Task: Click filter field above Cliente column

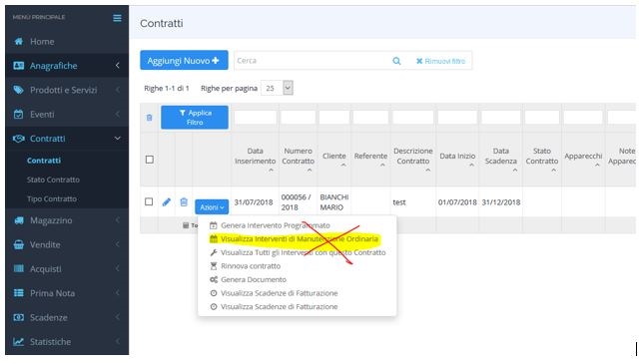Action: click(x=333, y=118)
